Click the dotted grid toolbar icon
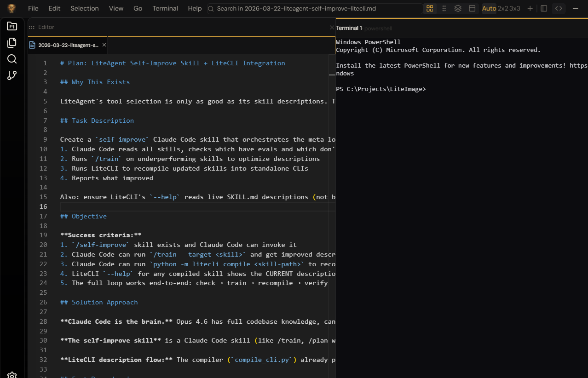The image size is (588, 378). [444, 8]
